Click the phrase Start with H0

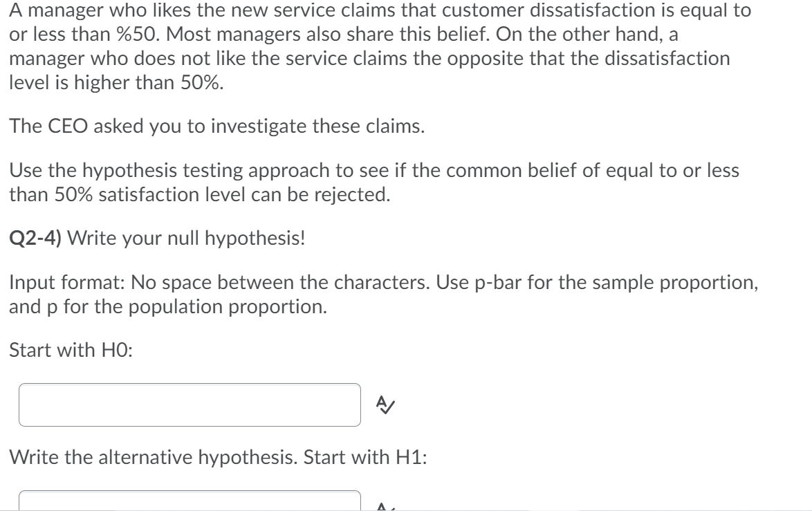pyautogui.click(x=68, y=351)
